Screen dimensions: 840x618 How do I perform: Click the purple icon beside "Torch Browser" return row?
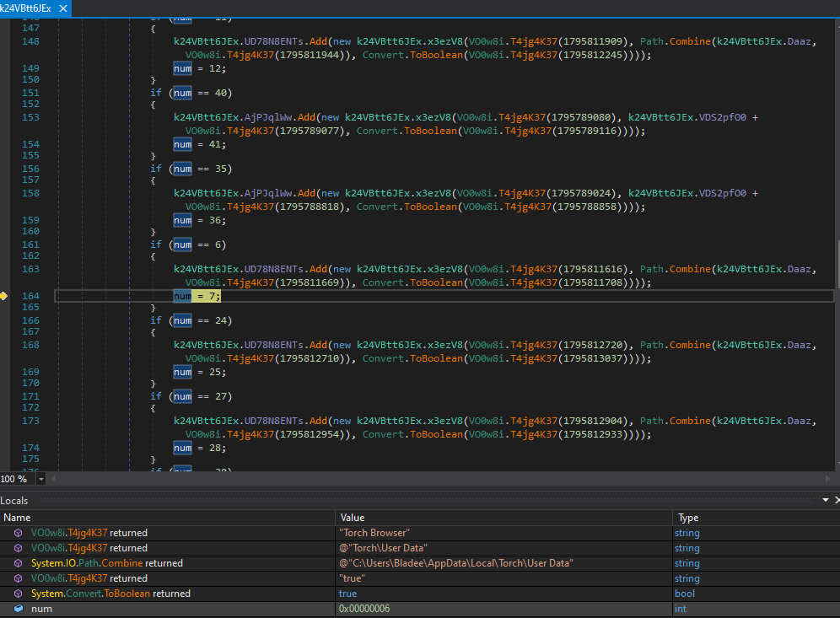pos(19,533)
